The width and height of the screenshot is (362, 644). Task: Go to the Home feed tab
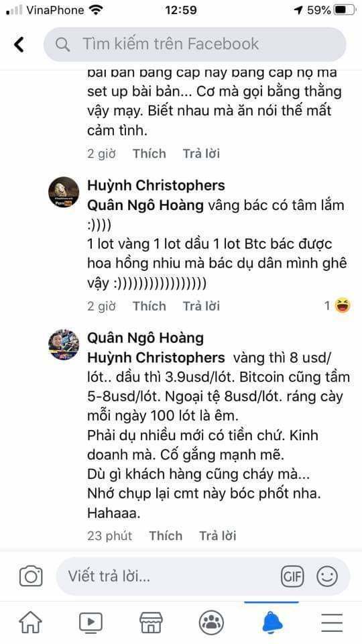[x=30, y=623]
